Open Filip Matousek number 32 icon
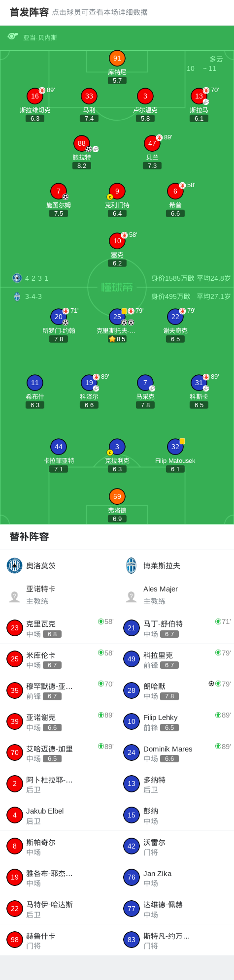 [x=175, y=447]
